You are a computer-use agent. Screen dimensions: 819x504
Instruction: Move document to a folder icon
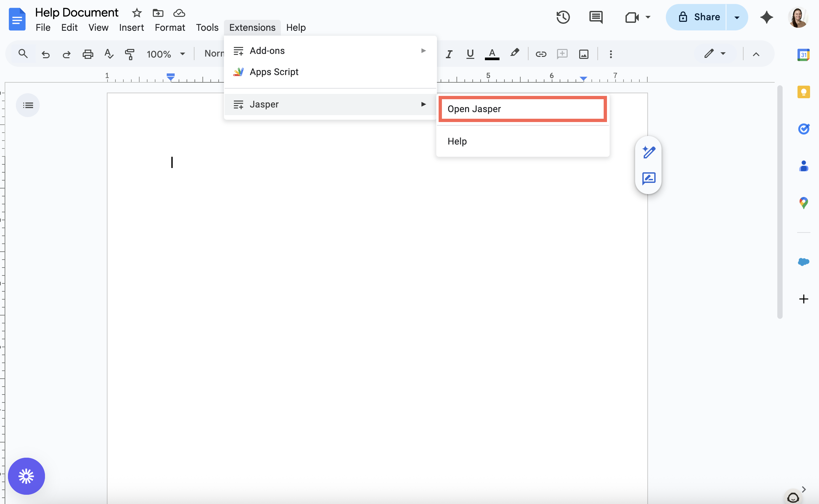click(x=158, y=13)
